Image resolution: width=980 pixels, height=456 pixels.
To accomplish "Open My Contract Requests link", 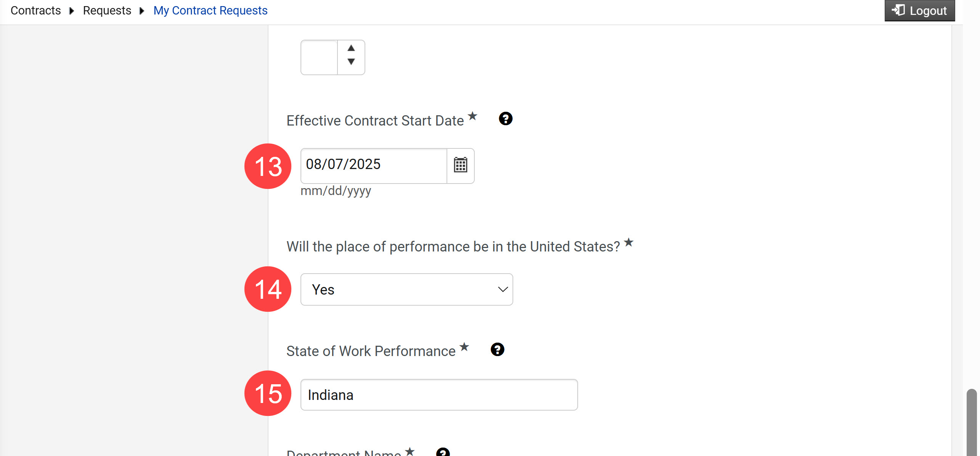I will click(x=210, y=11).
